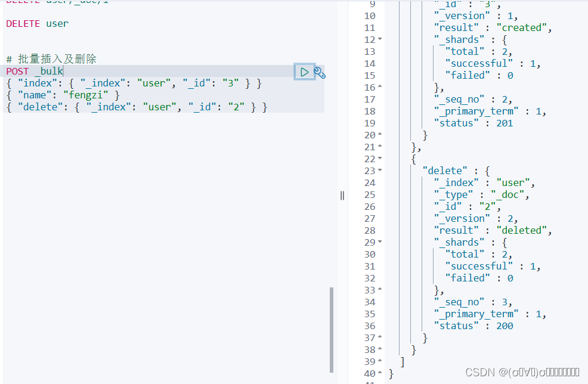Click the "_index" : "user" line in response
The height and width of the screenshot is (384, 588).
coord(484,183)
